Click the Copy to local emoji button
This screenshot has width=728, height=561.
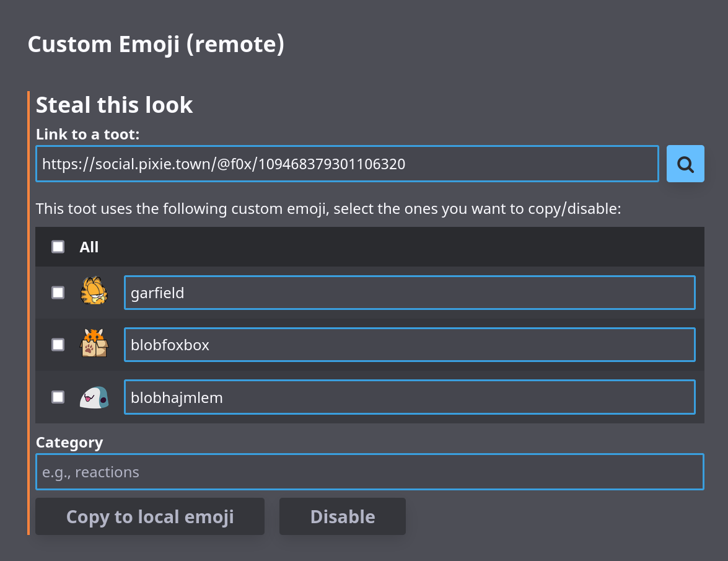click(x=150, y=516)
